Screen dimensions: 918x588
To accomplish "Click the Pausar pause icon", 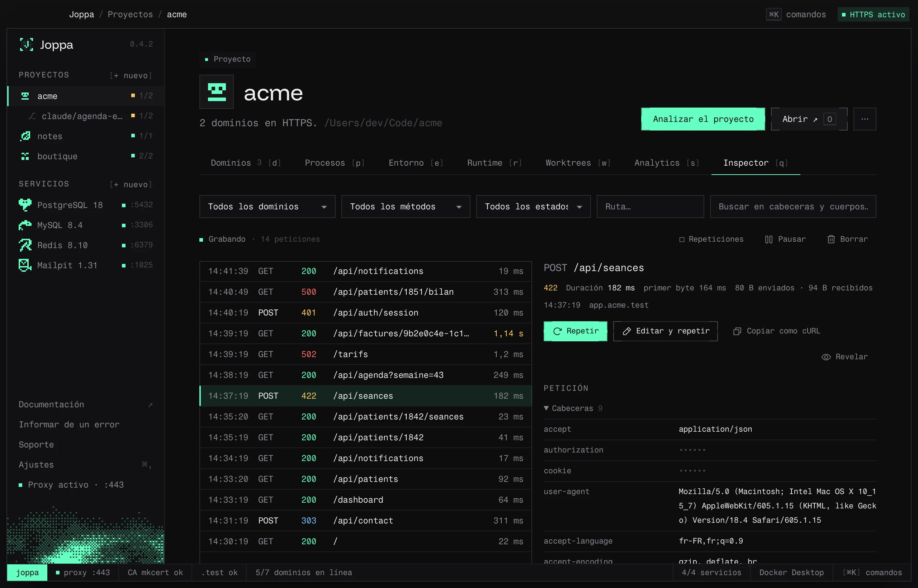I will tap(769, 240).
